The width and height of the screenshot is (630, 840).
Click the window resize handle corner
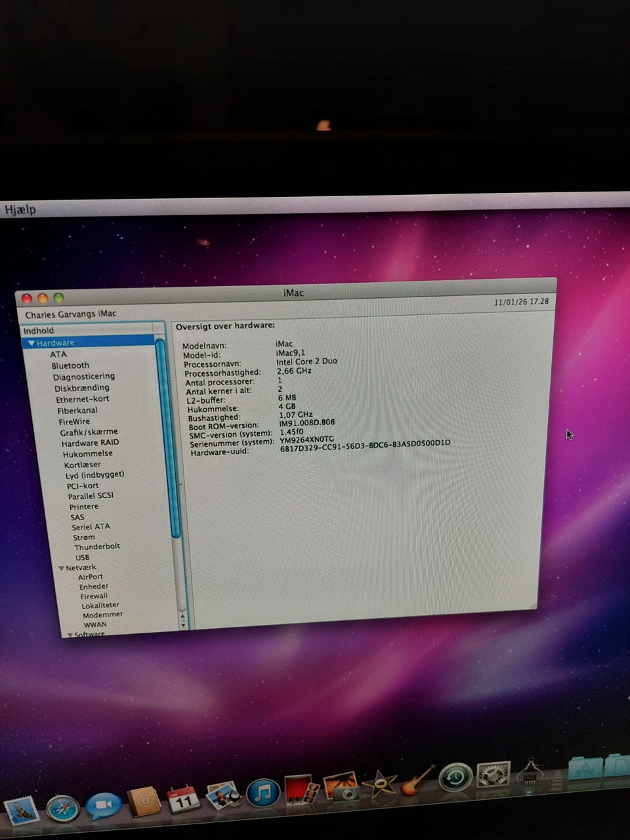tap(533, 604)
